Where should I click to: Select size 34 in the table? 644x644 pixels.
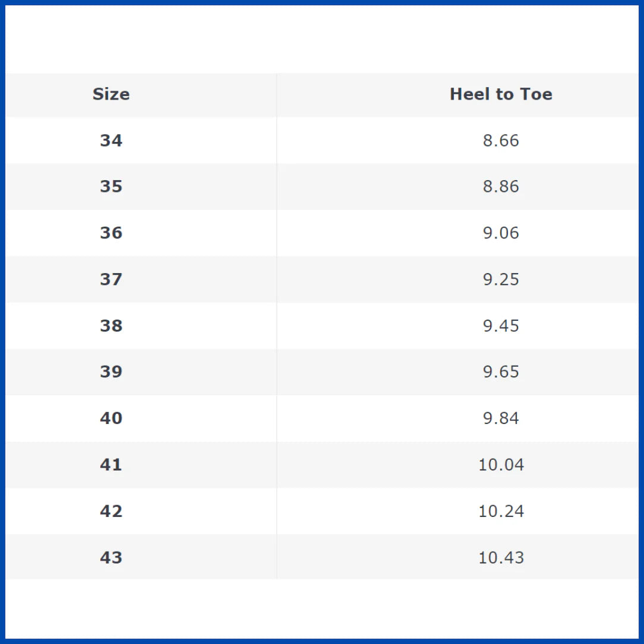111,140
